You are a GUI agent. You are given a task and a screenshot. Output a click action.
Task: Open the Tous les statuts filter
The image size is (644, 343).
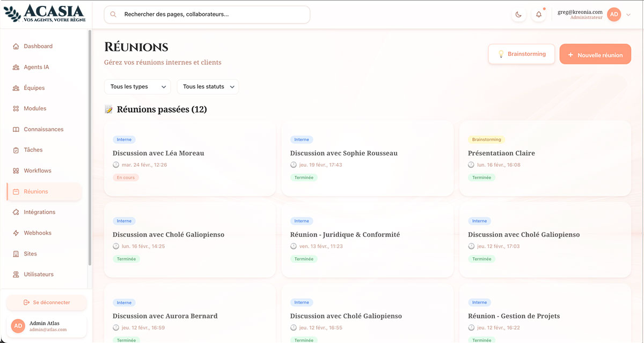[208, 86]
